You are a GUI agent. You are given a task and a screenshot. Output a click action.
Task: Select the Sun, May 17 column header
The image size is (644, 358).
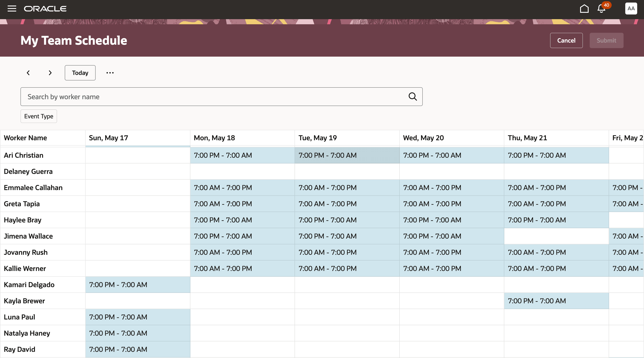click(x=138, y=138)
